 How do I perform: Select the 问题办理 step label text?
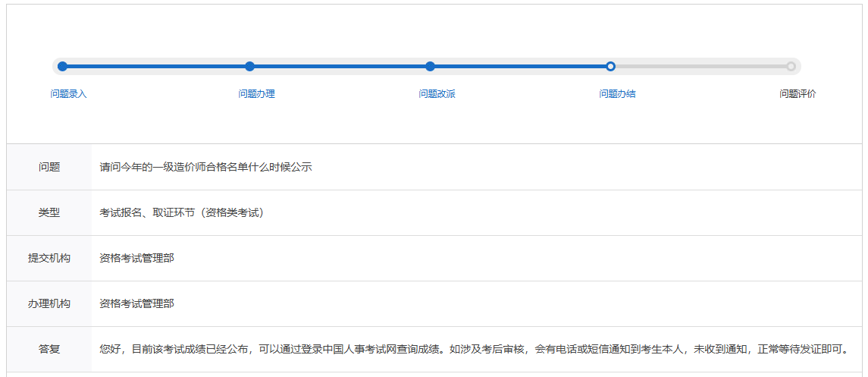256,94
